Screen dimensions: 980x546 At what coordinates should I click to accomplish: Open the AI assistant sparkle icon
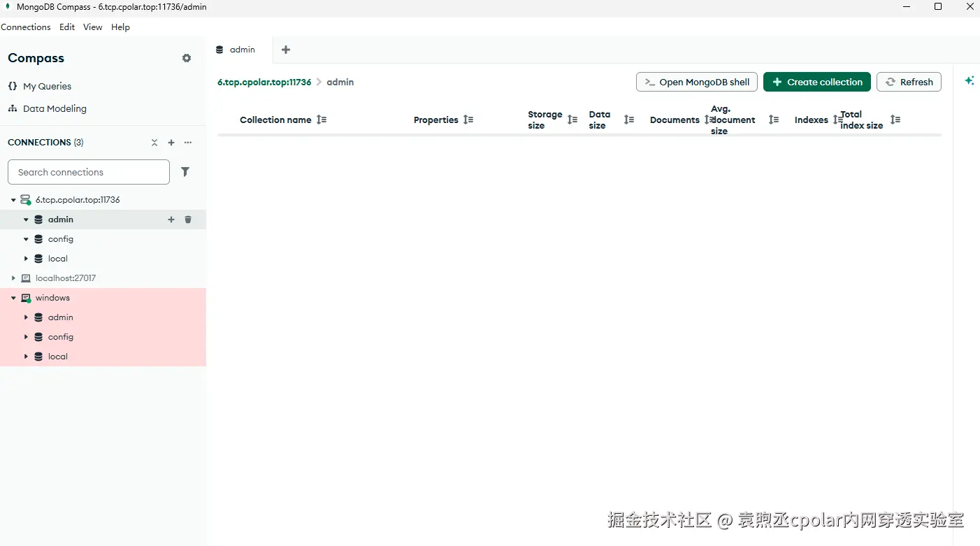point(970,80)
